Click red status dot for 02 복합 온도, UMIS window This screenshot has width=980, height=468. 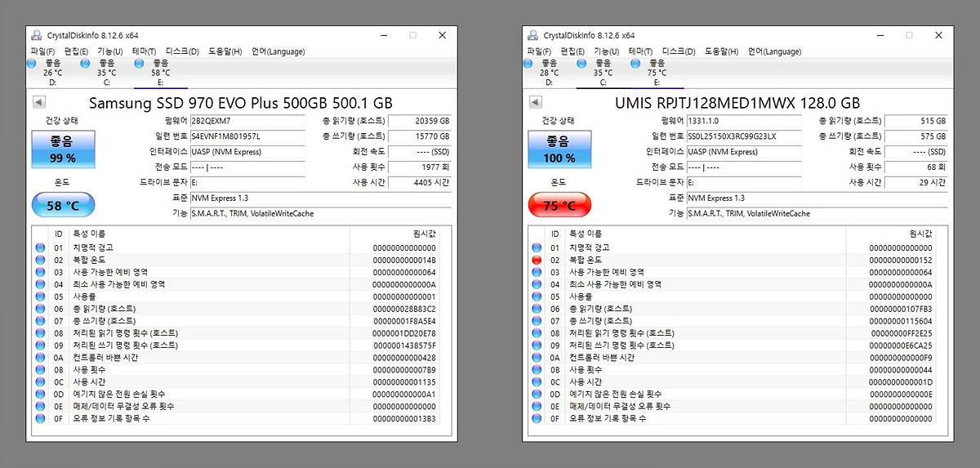(537, 260)
